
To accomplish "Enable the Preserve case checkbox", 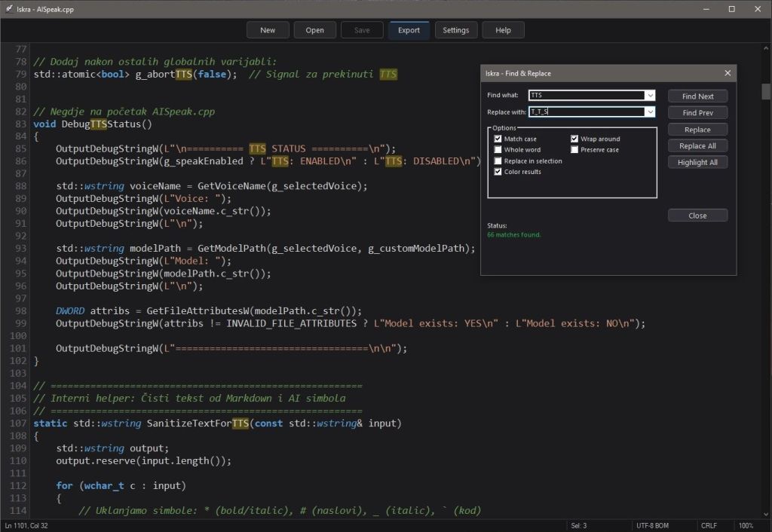I will [574, 150].
